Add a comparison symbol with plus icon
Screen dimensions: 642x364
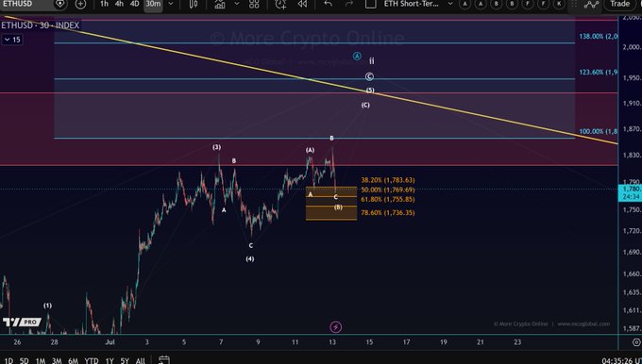[x=80, y=4]
